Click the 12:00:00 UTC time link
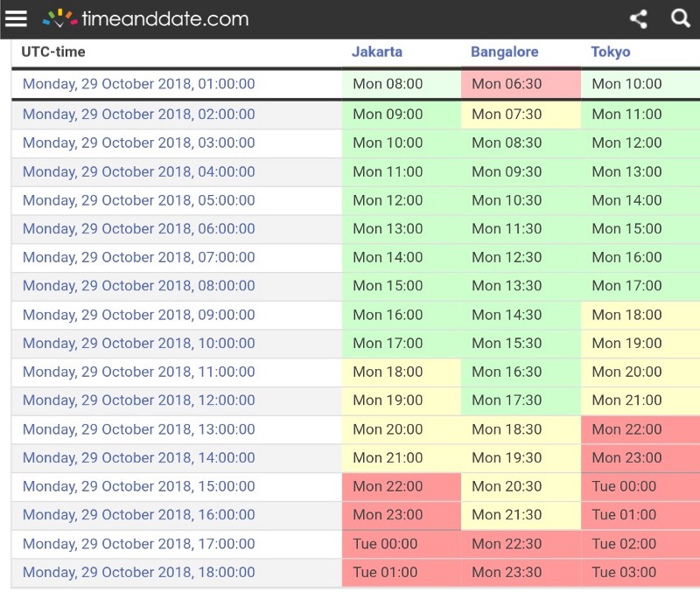 (x=138, y=400)
